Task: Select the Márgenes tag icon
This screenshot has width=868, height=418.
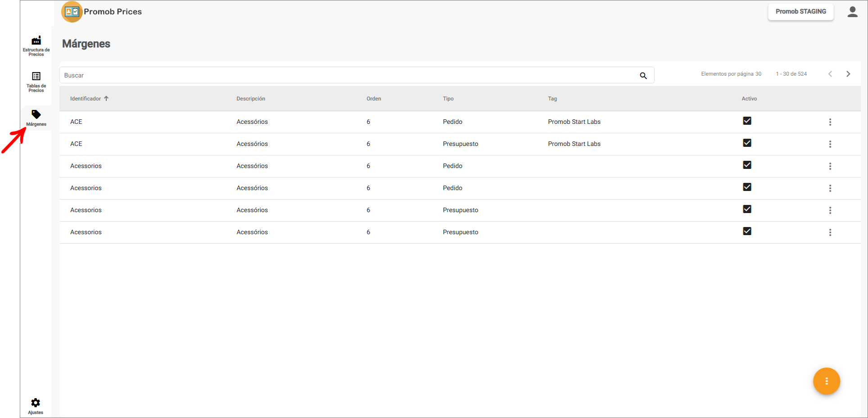Action: click(36, 114)
